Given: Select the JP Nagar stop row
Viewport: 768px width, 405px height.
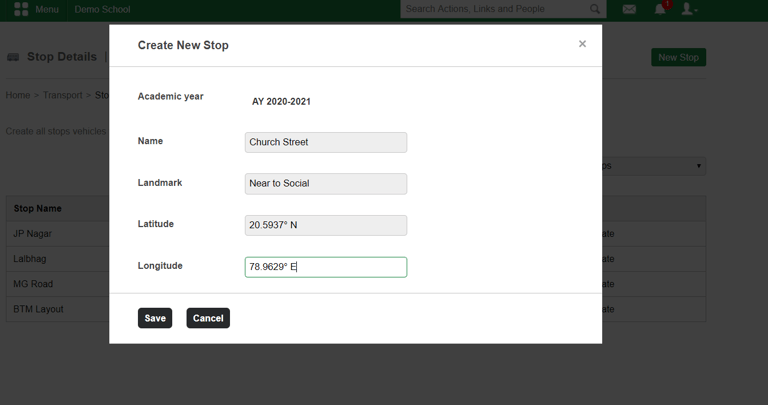Looking at the screenshot, I should click(356, 234).
